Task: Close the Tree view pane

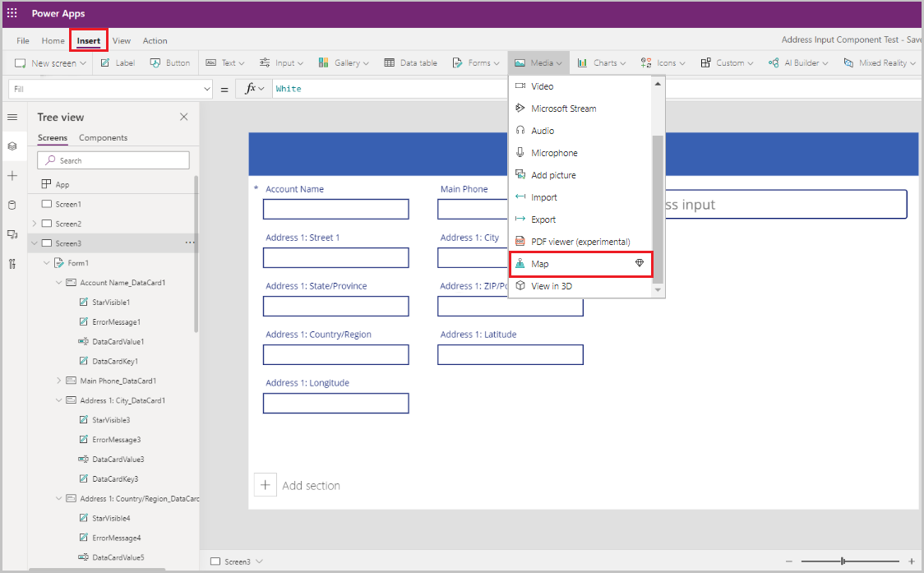Action: tap(184, 117)
